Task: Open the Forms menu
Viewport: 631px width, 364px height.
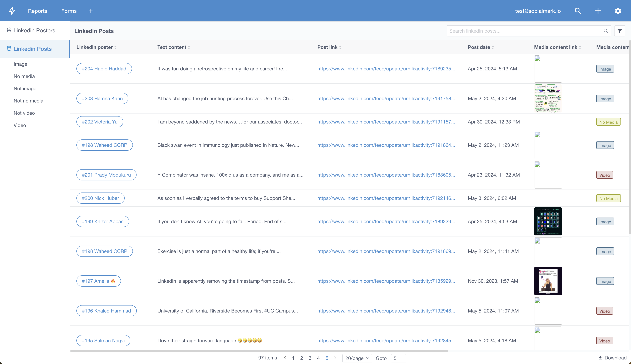Action: 69,11
